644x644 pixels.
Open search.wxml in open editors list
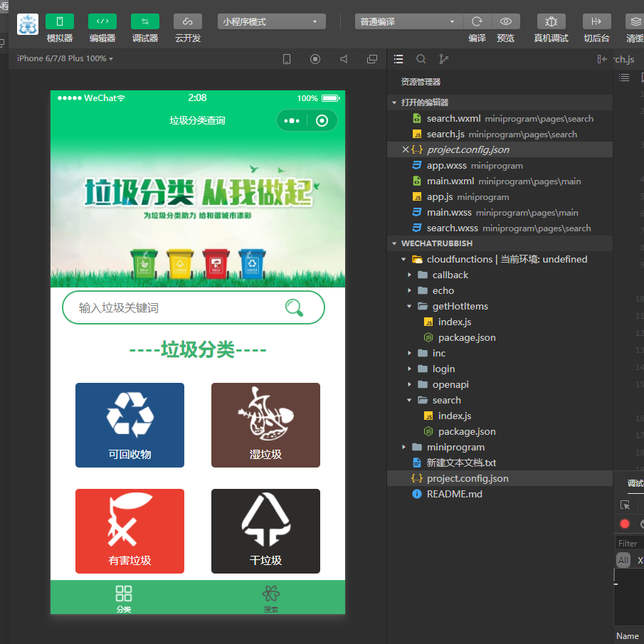453,118
